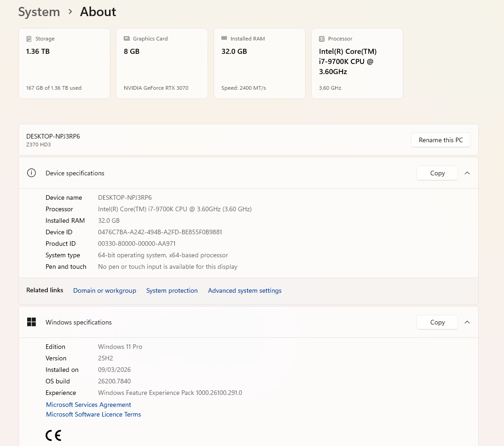Copy the Device specifications
The width and height of the screenshot is (504, 446).
coord(437,173)
